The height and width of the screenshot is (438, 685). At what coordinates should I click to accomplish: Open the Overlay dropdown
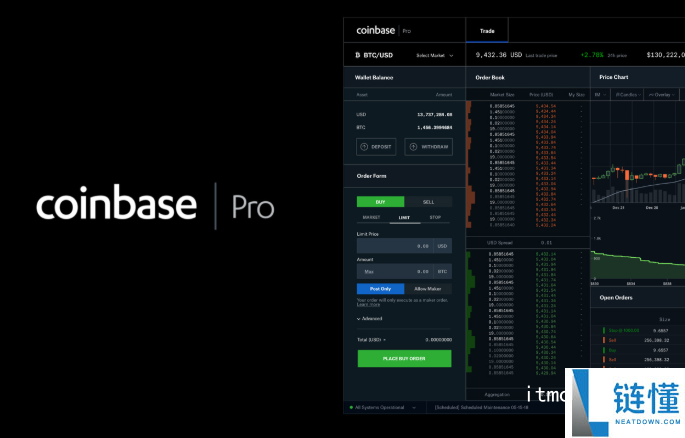tap(661, 95)
